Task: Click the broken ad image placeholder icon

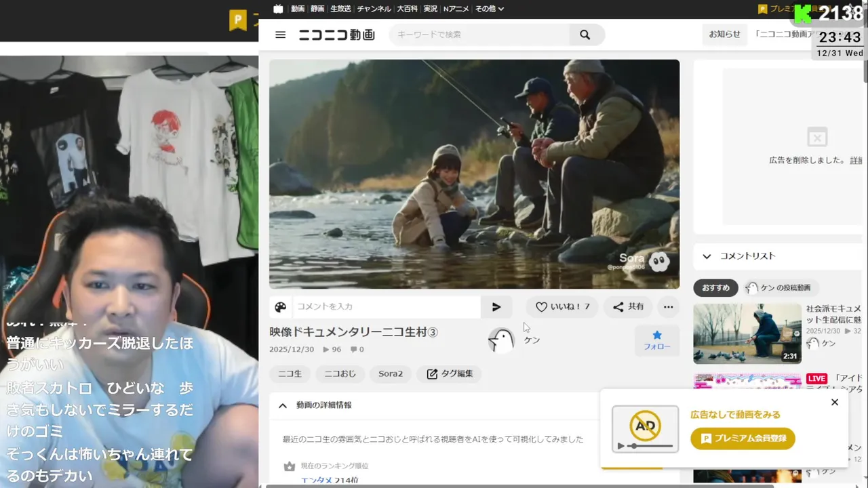Action: click(x=817, y=138)
